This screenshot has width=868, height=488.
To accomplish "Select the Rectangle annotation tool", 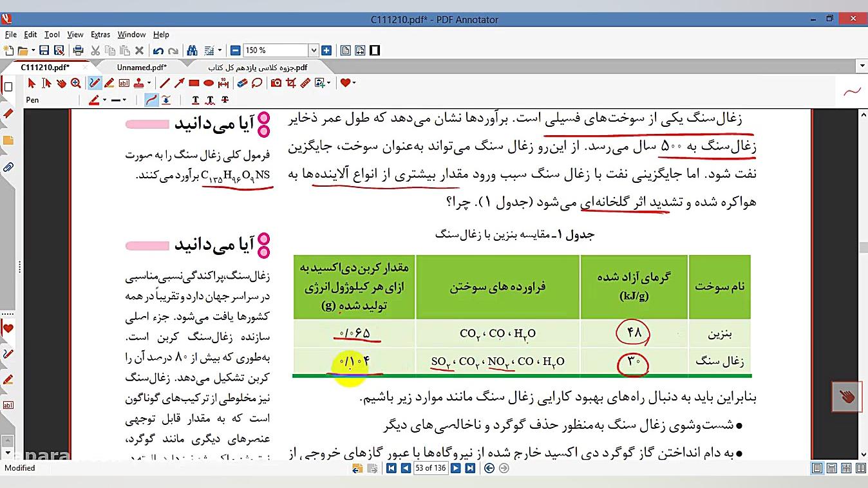I will [x=194, y=84].
